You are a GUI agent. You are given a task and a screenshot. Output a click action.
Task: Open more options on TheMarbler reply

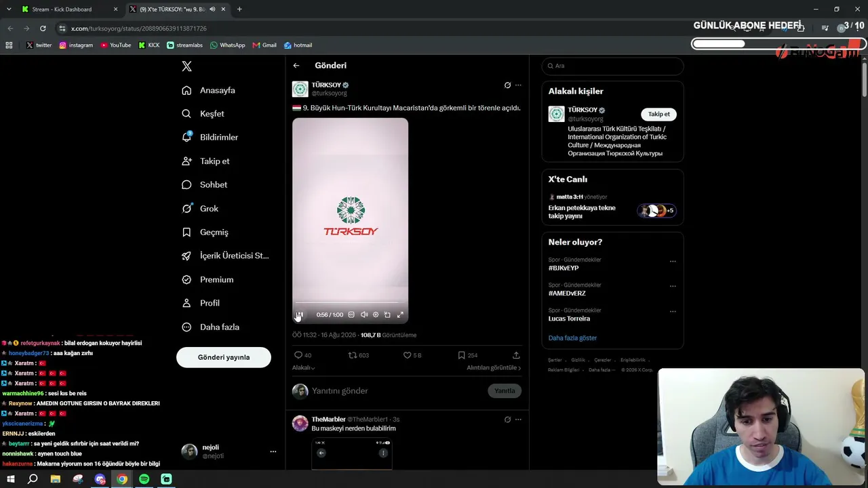tap(518, 420)
